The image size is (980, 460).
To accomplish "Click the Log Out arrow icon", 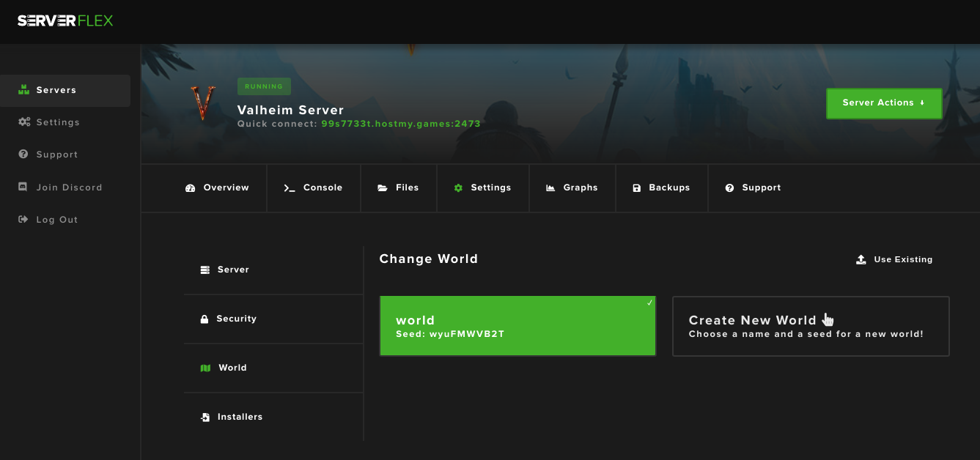I will [23, 220].
